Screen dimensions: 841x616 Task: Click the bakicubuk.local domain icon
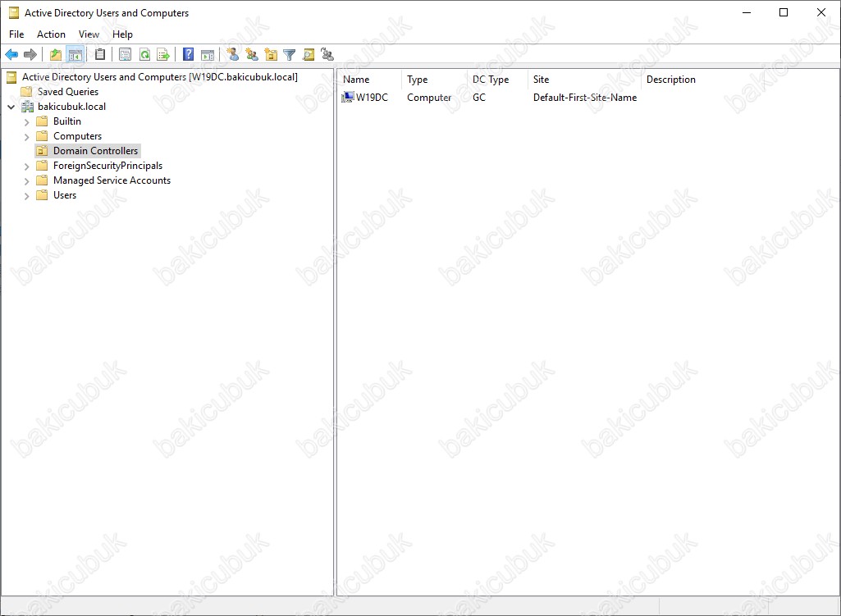pyautogui.click(x=27, y=107)
